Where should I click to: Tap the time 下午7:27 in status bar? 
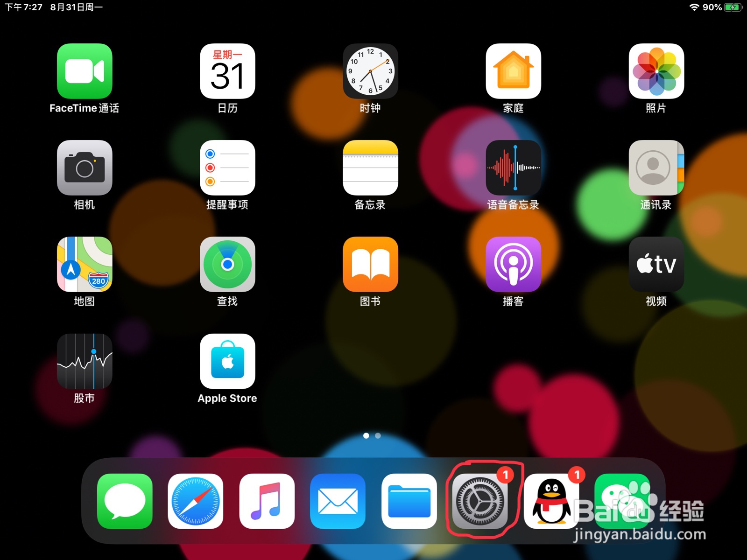point(23,7)
